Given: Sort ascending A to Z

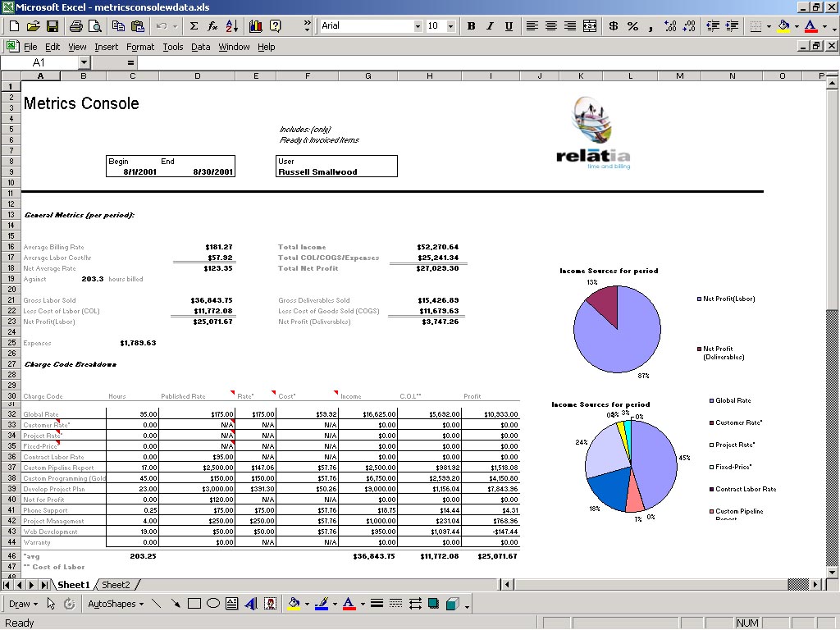Looking at the screenshot, I should pos(232,25).
